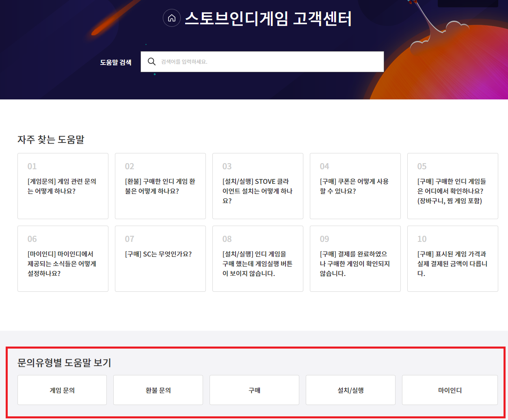Open FAQ 04 about using coupons
Image resolution: width=508 pixels, height=420 pixels.
pos(355,186)
